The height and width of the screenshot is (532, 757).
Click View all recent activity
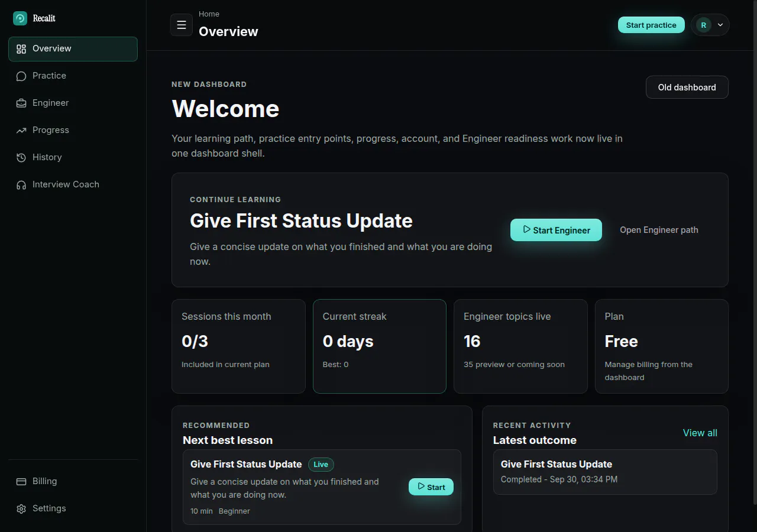pyautogui.click(x=700, y=433)
